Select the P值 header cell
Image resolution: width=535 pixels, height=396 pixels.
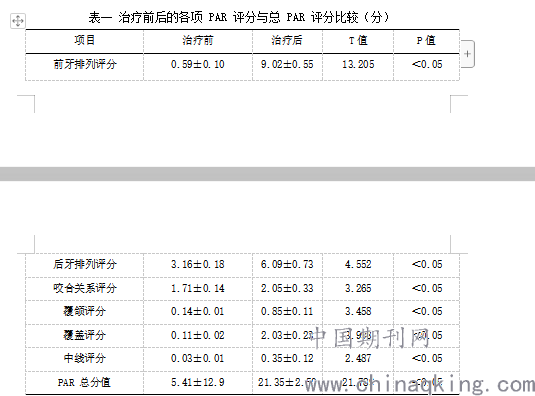pos(426,41)
